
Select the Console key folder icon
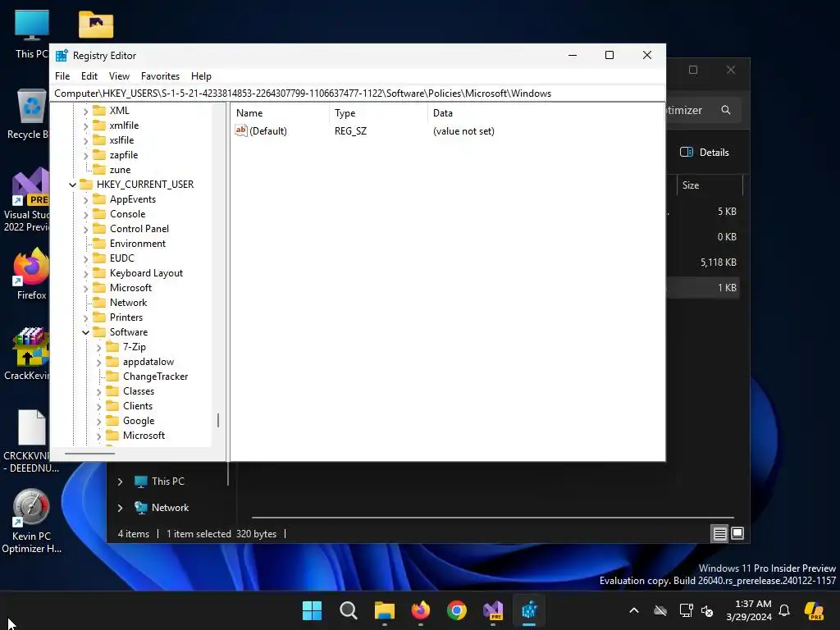click(x=99, y=214)
